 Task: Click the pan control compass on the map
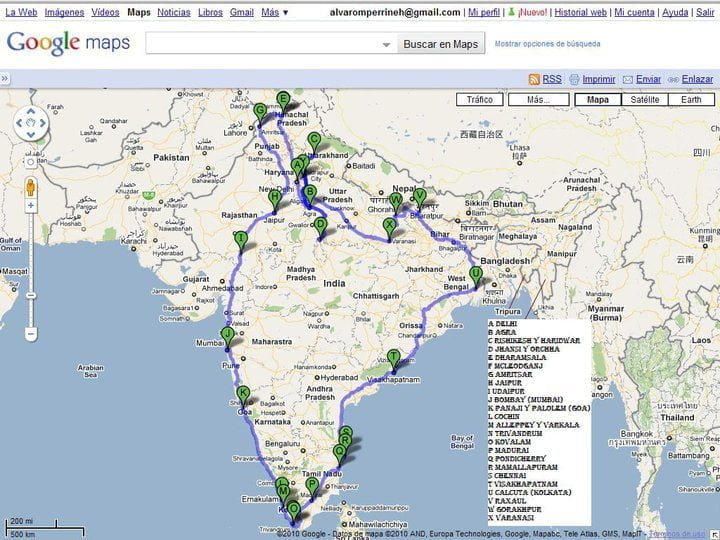[32, 124]
